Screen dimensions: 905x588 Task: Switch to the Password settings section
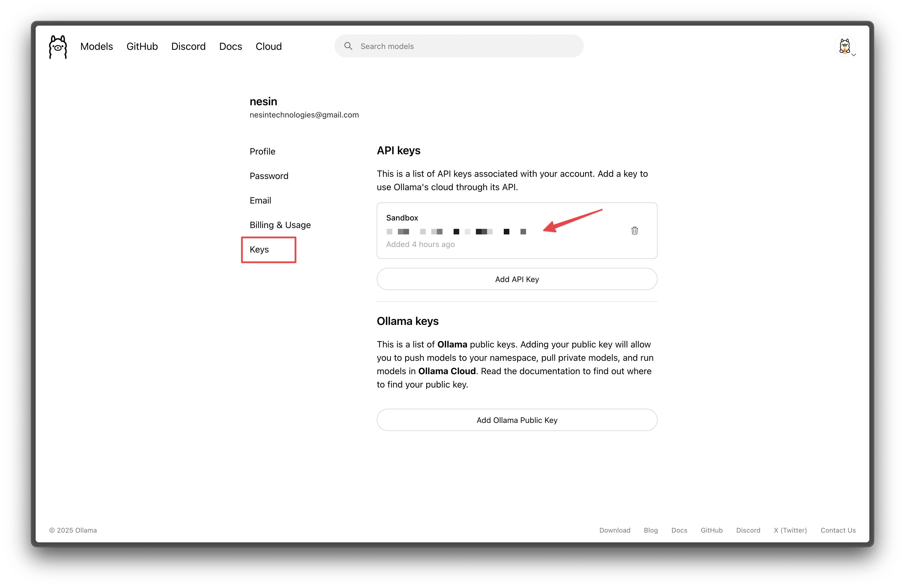pos(269,176)
